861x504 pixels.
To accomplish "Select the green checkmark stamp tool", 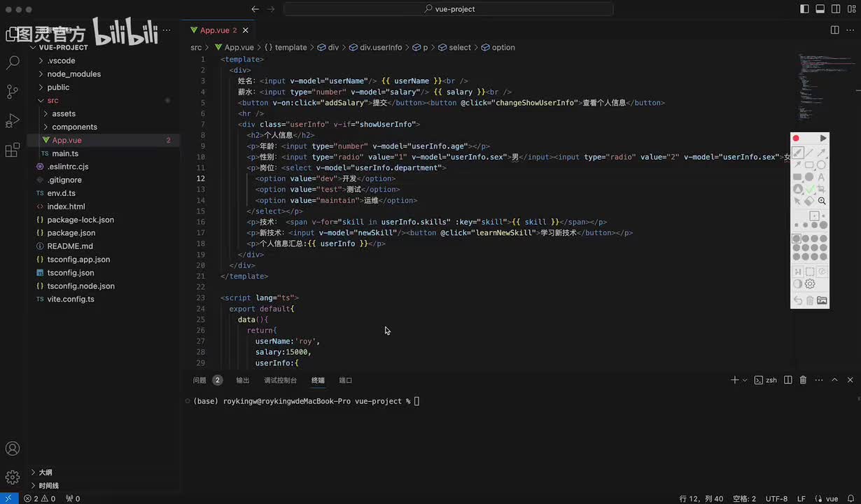I will click(810, 189).
